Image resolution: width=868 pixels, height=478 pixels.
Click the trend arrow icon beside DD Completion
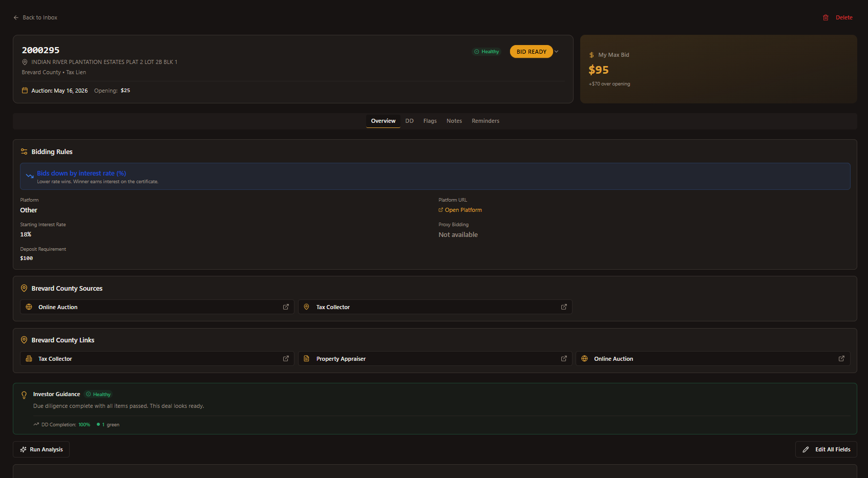coord(36,424)
